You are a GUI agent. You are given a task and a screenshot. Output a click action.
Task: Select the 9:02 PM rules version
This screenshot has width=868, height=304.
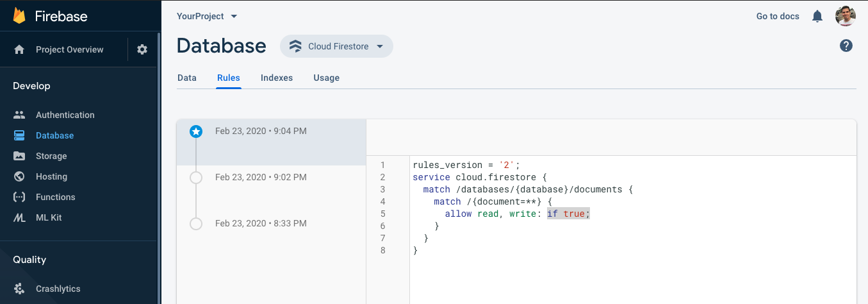click(x=261, y=177)
